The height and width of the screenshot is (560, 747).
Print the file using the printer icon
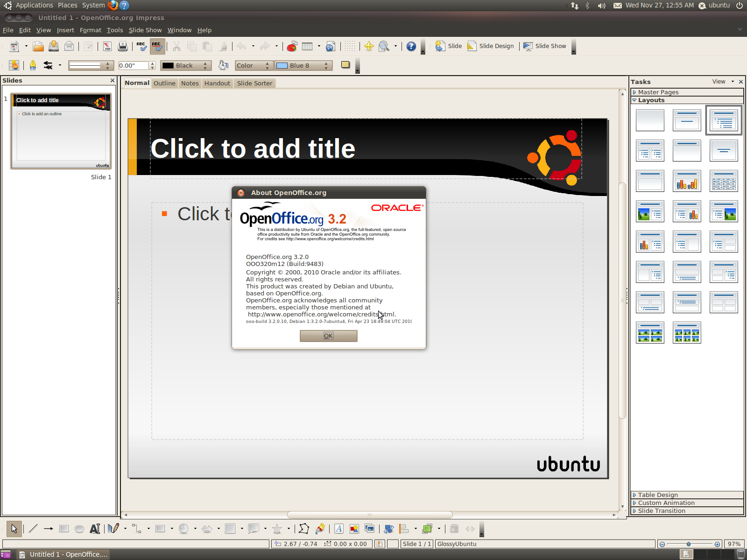point(123,46)
